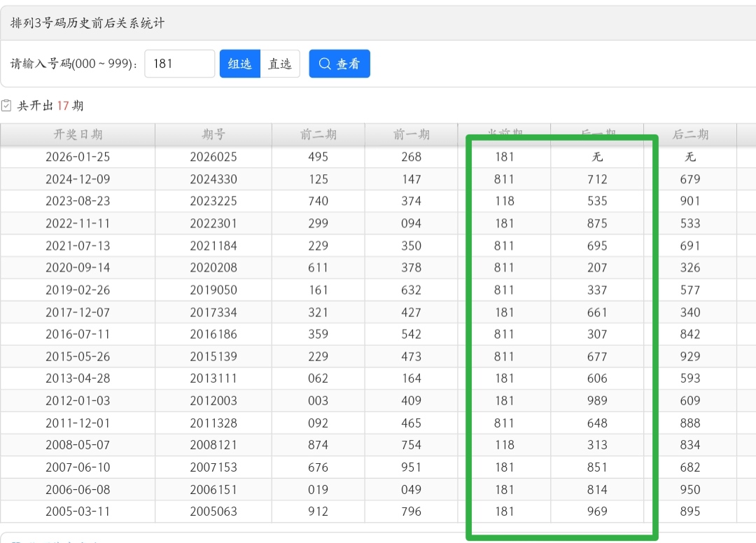
Task: Click the magnifier icon inside the 查看 button
Action: coord(325,64)
